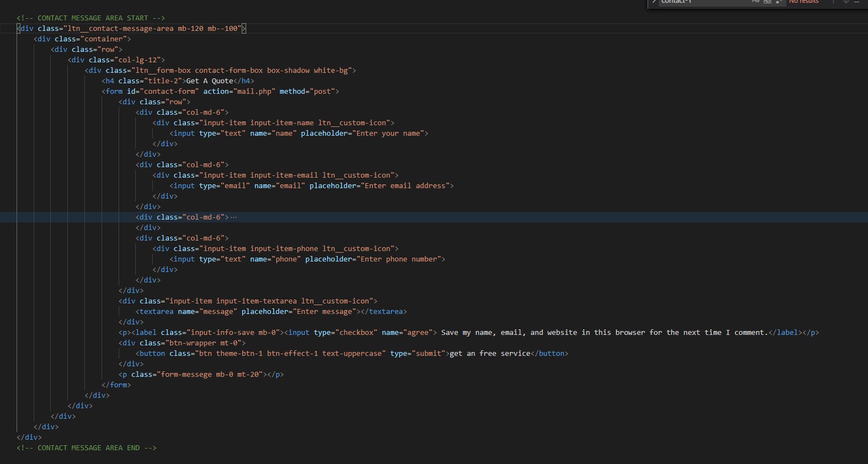The width and height of the screenshot is (868, 464).
Task: Click the 'Enter your name' placeholder string
Action: tap(388, 134)
